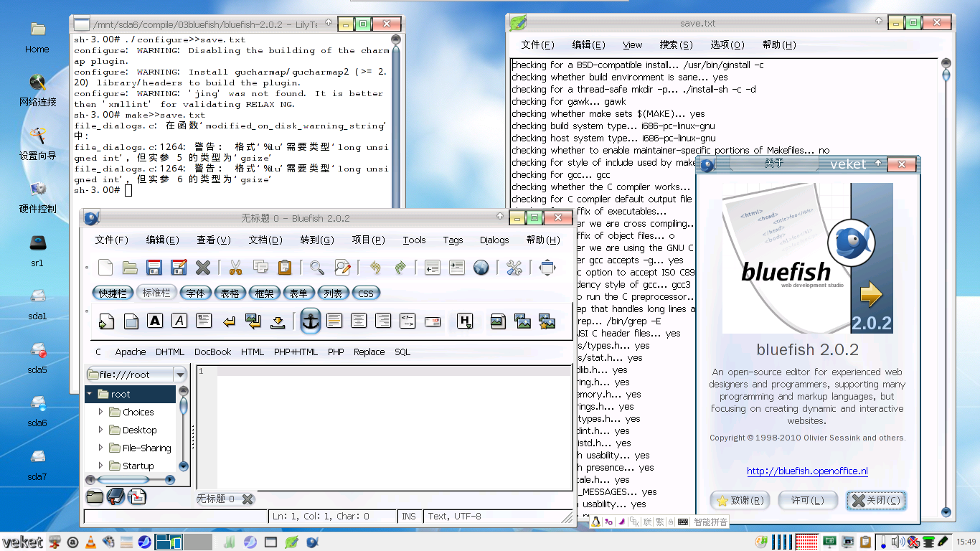This screenshot has height=551, width=980.
Task: Insert HTML comment with the comment icon
Action: 407,321
